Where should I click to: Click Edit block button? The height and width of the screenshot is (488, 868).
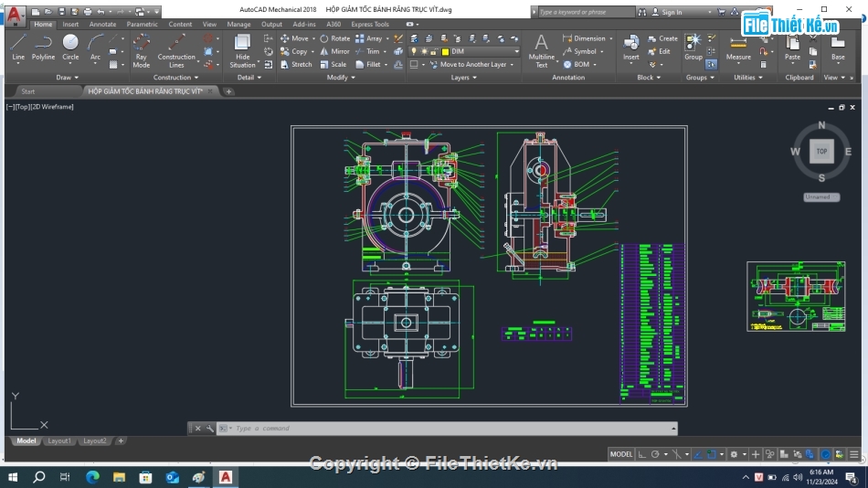pos(659,51)
